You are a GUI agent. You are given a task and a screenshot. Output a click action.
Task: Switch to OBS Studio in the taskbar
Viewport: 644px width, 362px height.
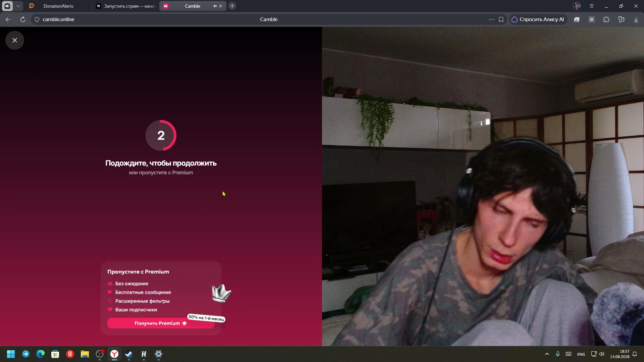[x=100, y=354]
